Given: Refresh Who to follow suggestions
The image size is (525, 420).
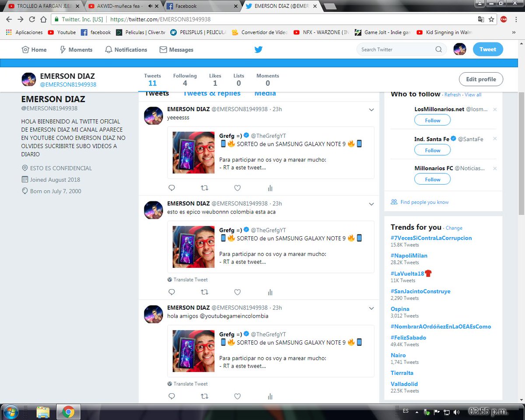Looking at the screenshot, I should click(452, 94).
